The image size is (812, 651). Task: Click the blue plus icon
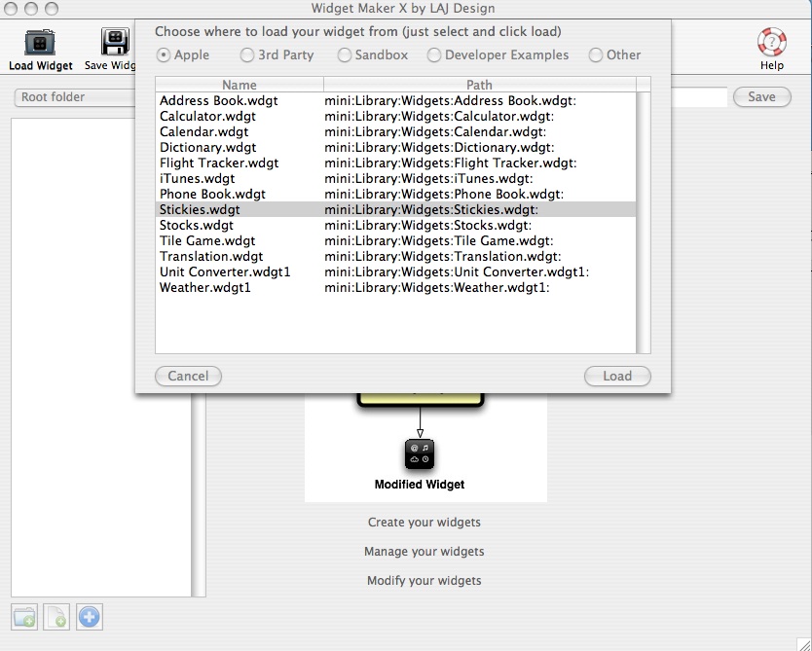[89, 617]
